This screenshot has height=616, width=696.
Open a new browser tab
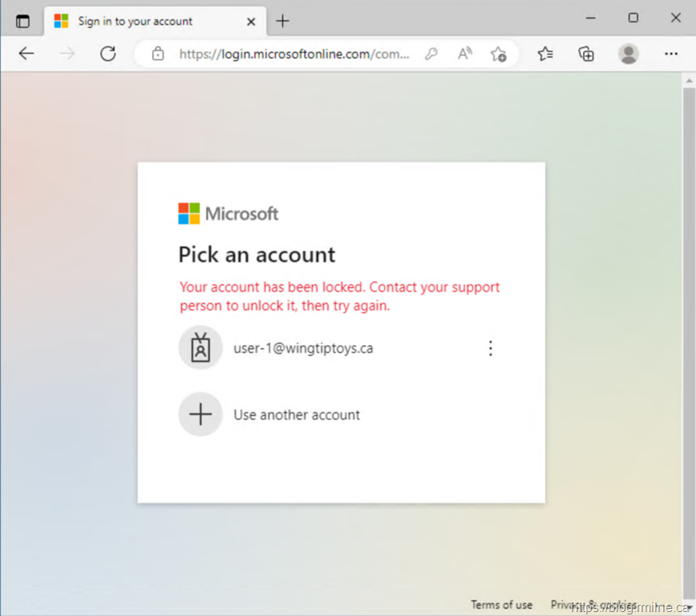coord(282,21)
